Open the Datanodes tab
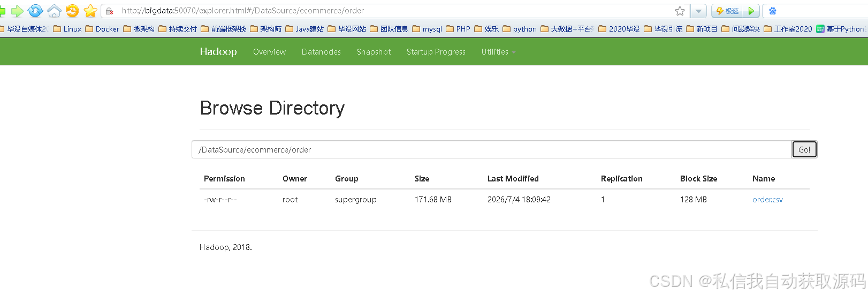This screenshot has height=296, width=868. 321,52
